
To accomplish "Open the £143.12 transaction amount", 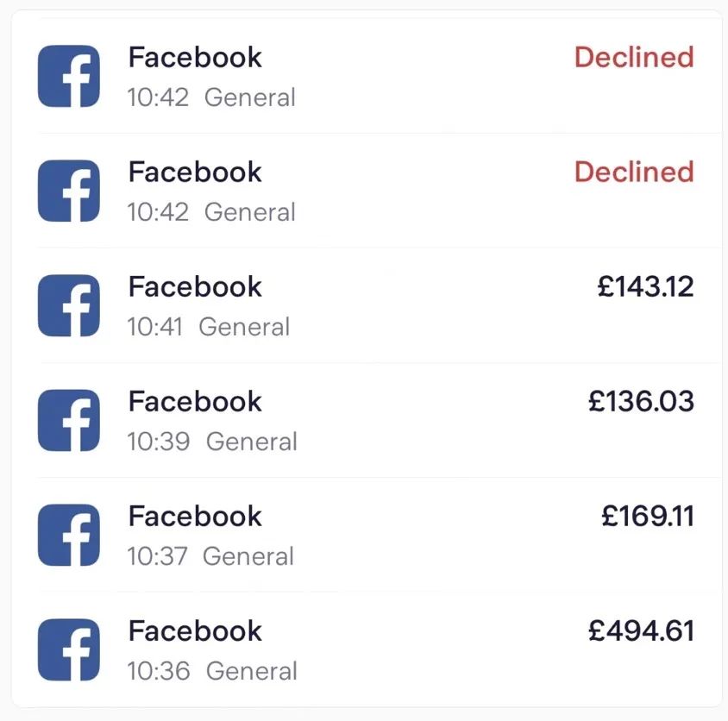I will point(645,287).
